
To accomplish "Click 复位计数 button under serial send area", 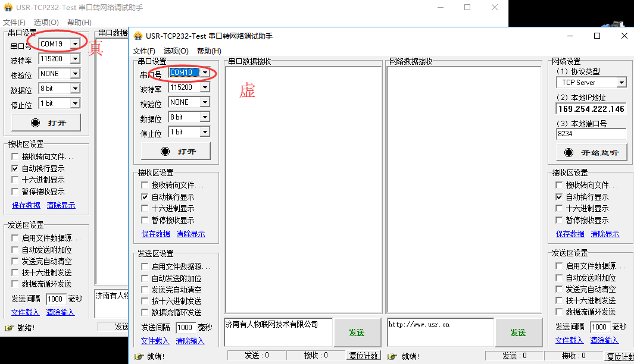I will pyautogui.click(x=363, y=356).
